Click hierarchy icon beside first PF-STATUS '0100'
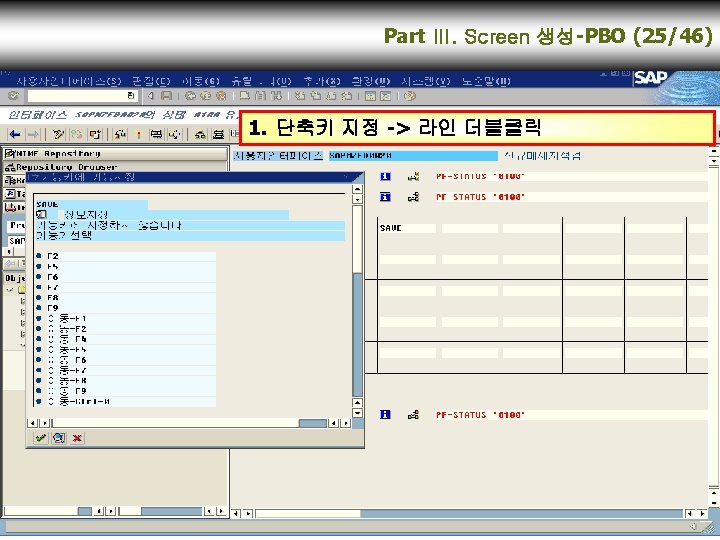Viewport: 720px width, 540px height. (413, 176)
